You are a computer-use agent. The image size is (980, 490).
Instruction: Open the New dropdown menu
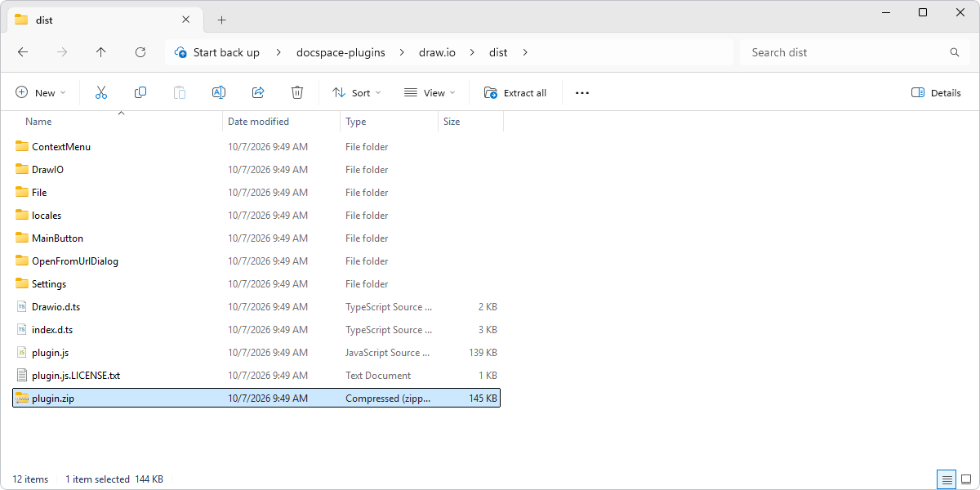[41, 93]
